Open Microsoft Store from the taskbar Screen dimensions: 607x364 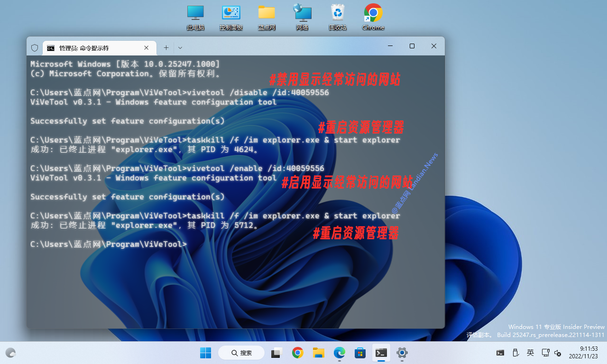[360, 353]
